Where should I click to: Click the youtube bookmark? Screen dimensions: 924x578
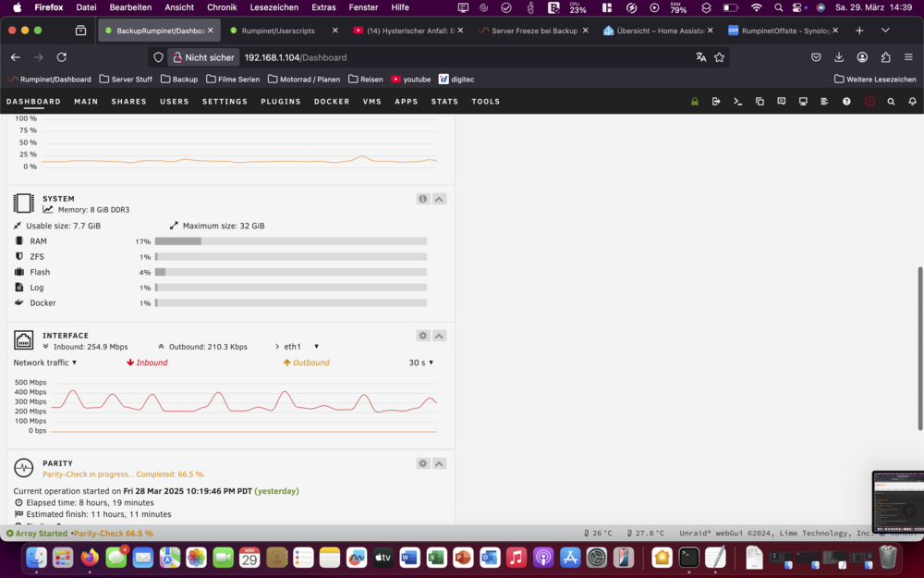411,79
